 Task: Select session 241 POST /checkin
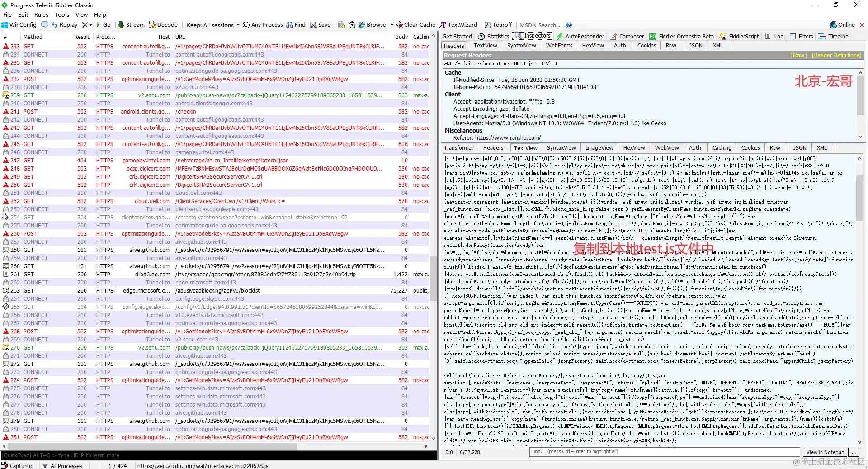coord(216,112)
